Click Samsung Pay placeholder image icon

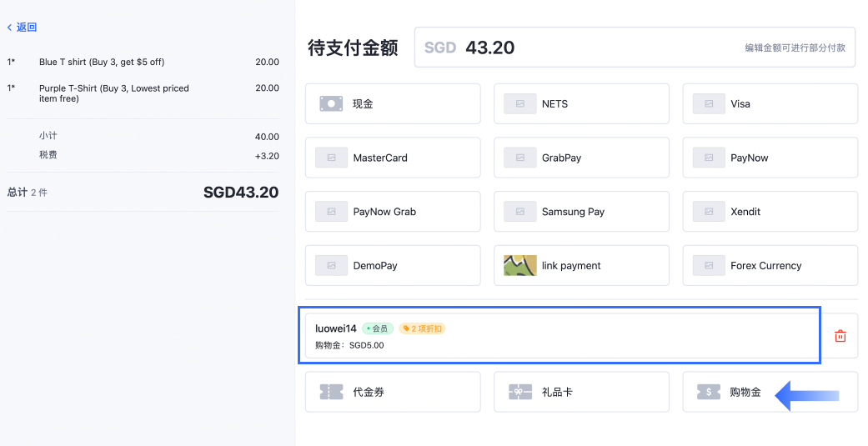tap(519, 212)
